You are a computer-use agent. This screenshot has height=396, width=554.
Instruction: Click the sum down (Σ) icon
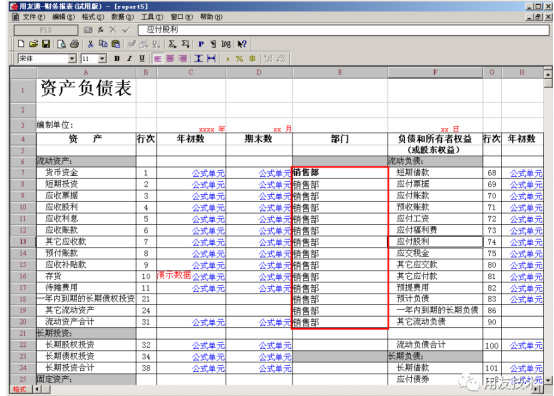[172, 44]
